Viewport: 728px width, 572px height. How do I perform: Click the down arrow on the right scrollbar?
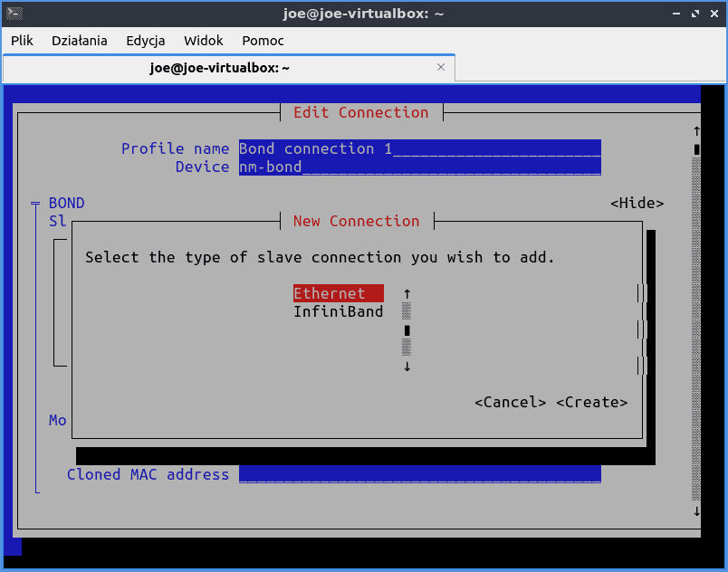click(695, 511)
